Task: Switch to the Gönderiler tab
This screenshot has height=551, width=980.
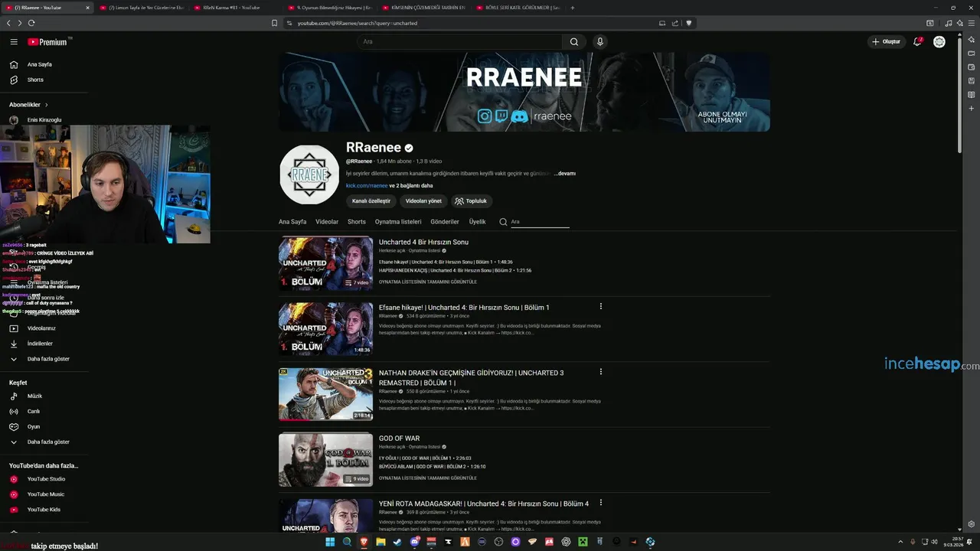Action: [445, 222]
